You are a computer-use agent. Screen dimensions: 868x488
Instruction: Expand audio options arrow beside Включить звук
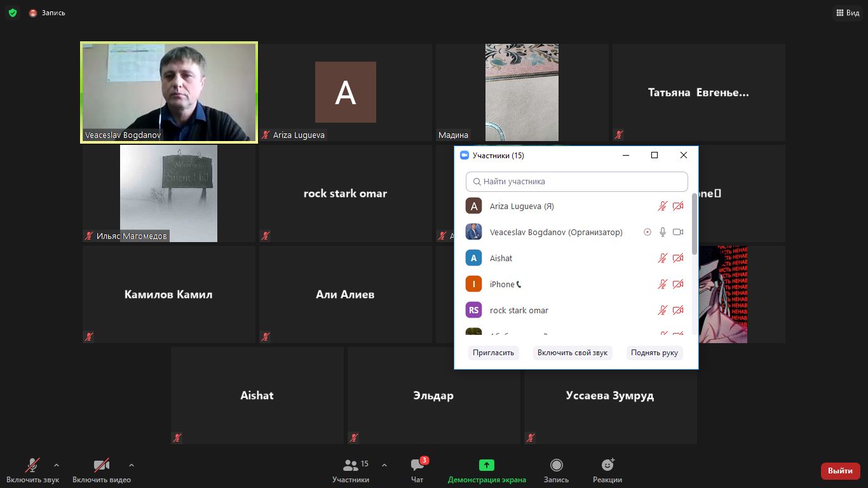(x=57, y=465)
